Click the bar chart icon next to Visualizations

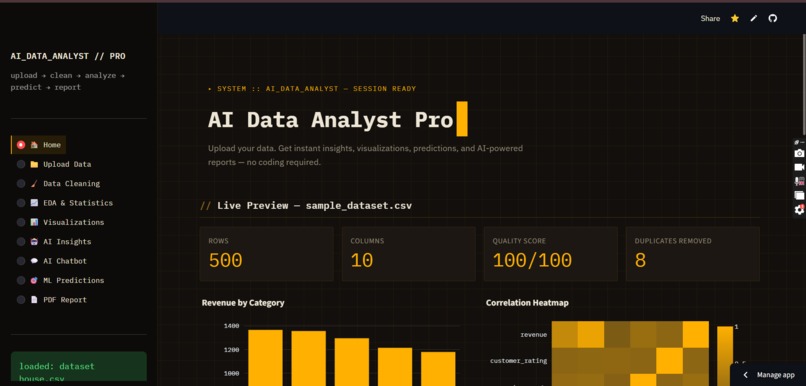(34, 223)
